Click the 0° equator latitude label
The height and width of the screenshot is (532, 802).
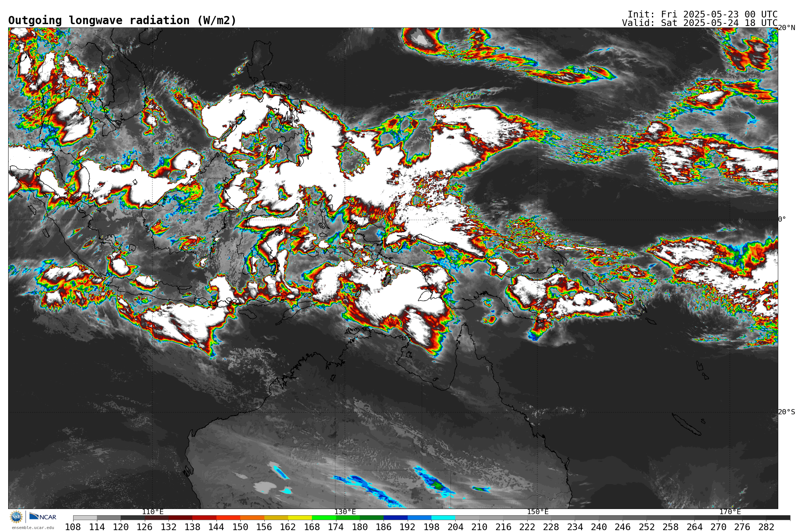click(782, 219)
